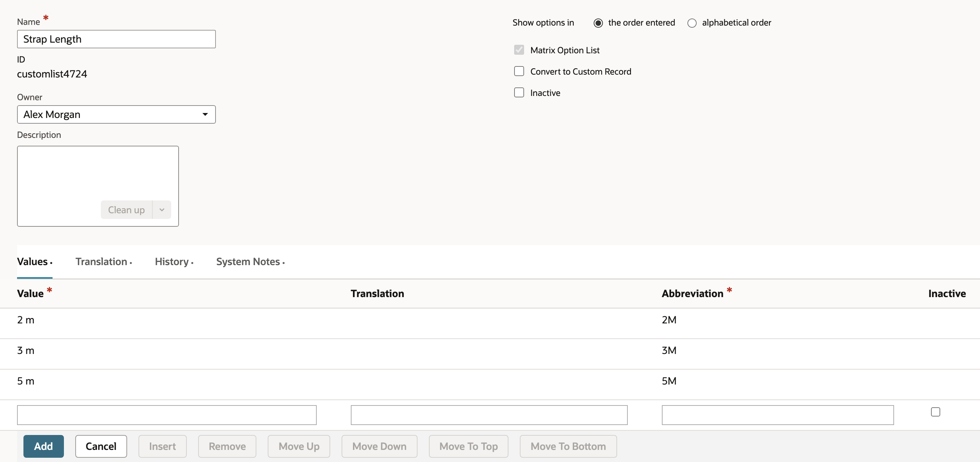Click the Clean up button
Image resolution: width=980 pixels, height=462 pixels.
point(126,210)
